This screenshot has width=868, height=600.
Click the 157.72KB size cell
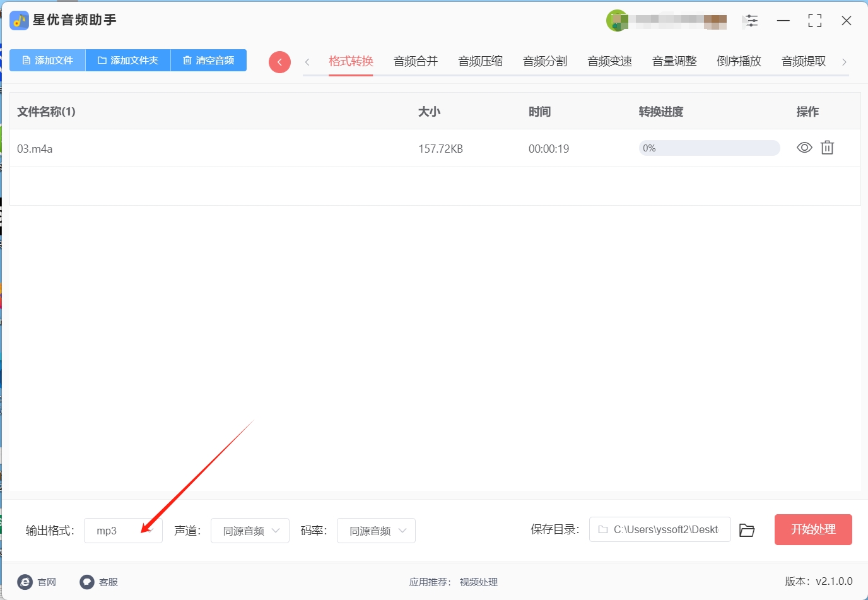tap(440, 149)
